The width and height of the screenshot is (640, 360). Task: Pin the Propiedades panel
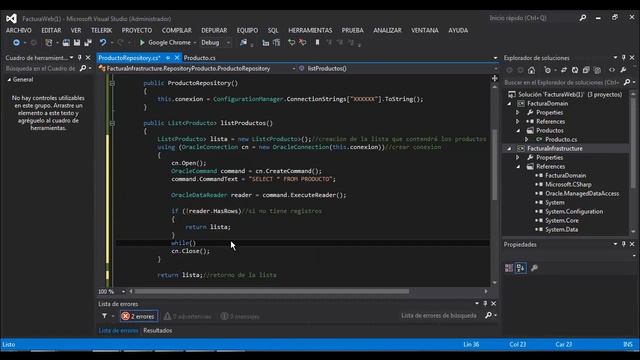624,244
